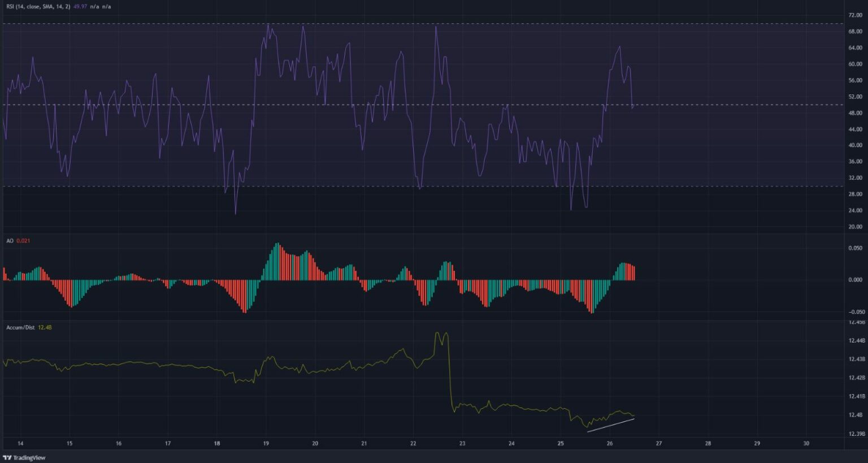The image size is (868, 463).
Task: Select the Accum/Dist indicator legend label
Action: pyautogui.click(x=20, y=327)
